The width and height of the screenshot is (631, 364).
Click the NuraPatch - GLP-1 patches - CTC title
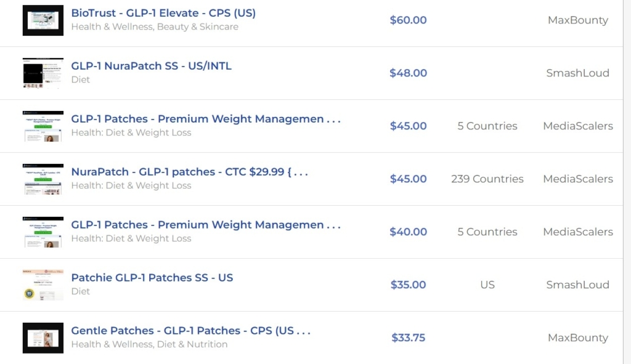coord(189,172)
